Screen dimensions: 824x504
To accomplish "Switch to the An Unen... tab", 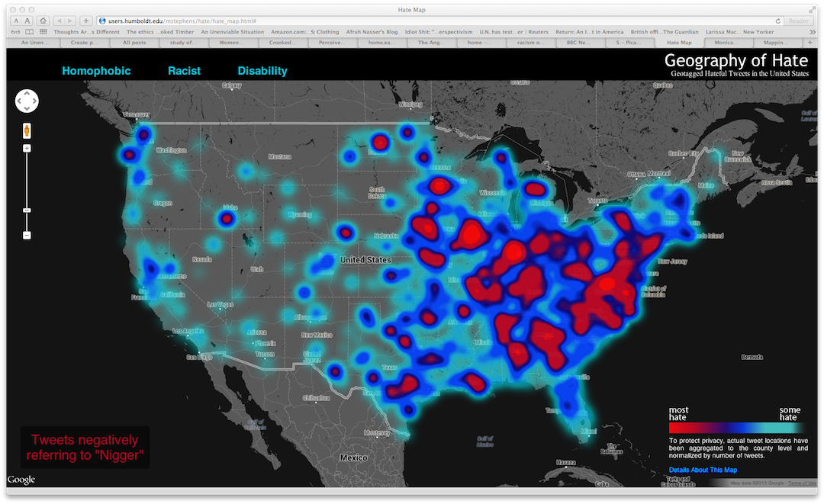I will click(34, 43).
